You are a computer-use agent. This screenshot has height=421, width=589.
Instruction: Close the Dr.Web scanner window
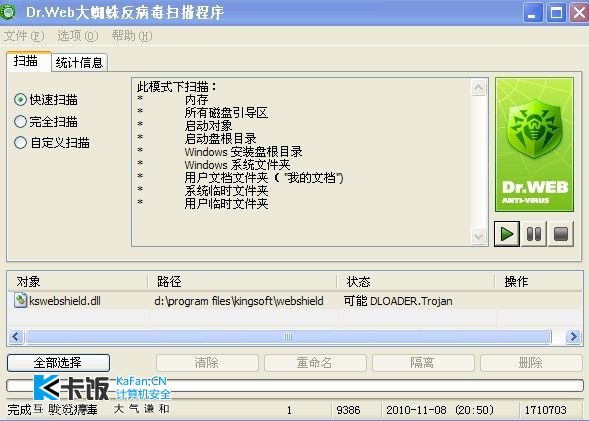(579, 12)
